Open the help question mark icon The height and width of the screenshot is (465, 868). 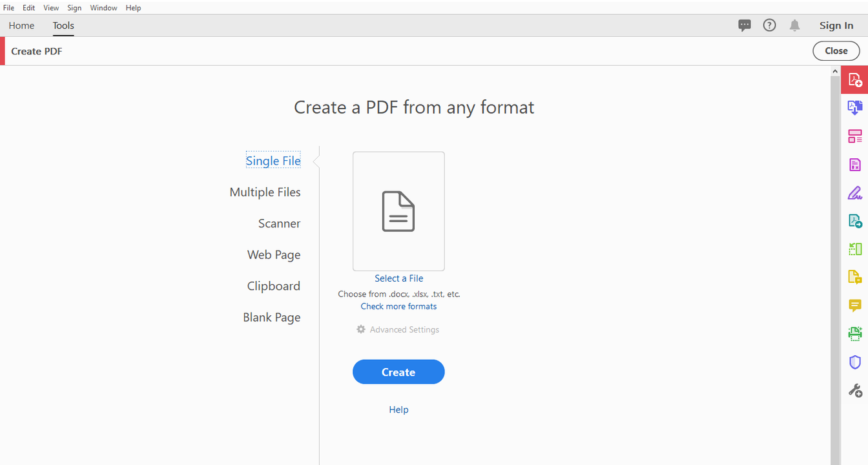click(769, 25)
